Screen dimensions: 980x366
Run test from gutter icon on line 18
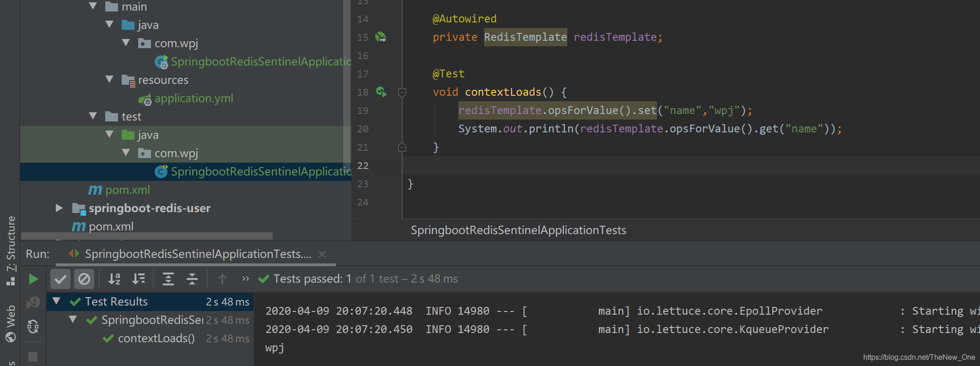381,92
